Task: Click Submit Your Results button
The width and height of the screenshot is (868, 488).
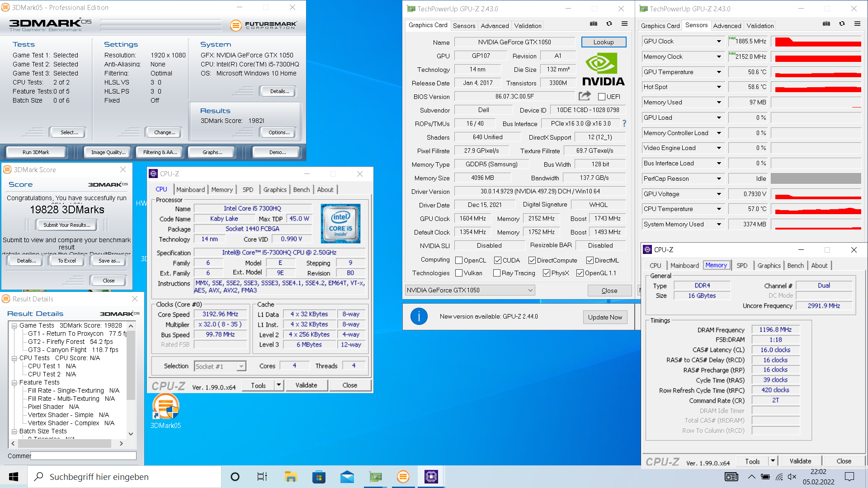Action: pos(66,225)
